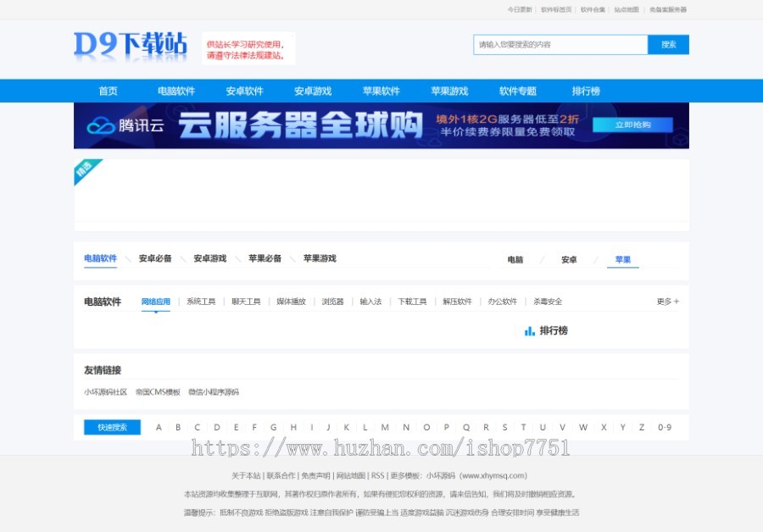The height and width of the screenshot is (532, 763).
Task: Select the 苹果 tab on the right
Action: point(623,260)
